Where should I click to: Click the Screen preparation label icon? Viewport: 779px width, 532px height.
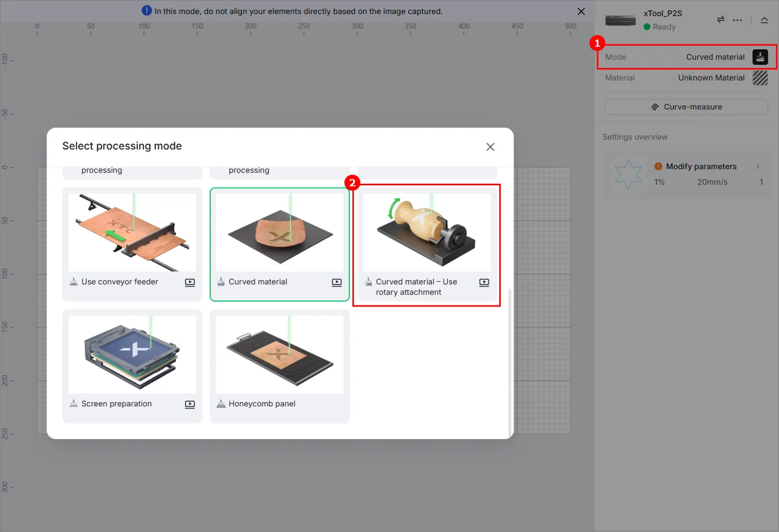(x=73, y=404)
